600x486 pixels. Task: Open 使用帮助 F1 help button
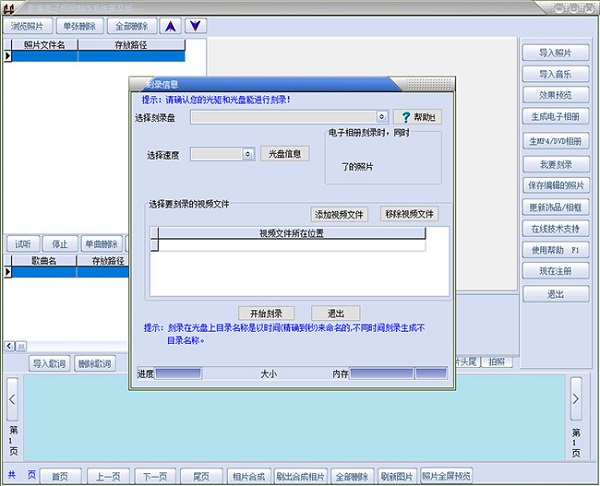coord(556,250)
